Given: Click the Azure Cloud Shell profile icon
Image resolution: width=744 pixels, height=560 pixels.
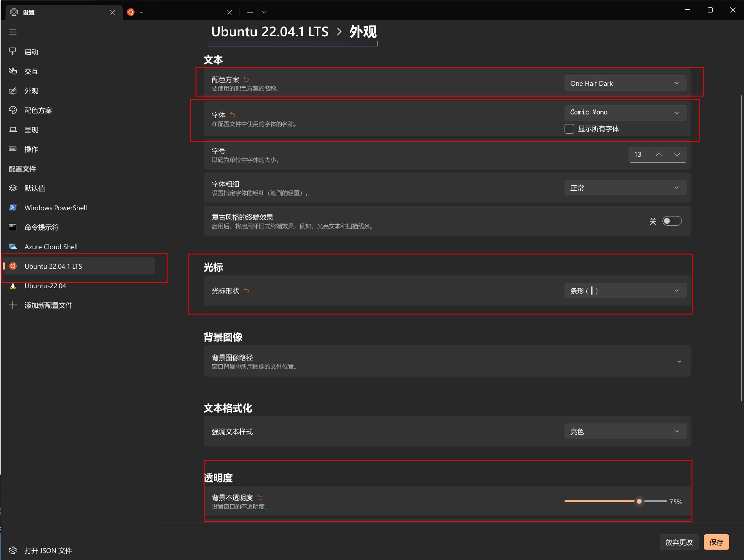Looking at the screenshot, I should (13, 246).
